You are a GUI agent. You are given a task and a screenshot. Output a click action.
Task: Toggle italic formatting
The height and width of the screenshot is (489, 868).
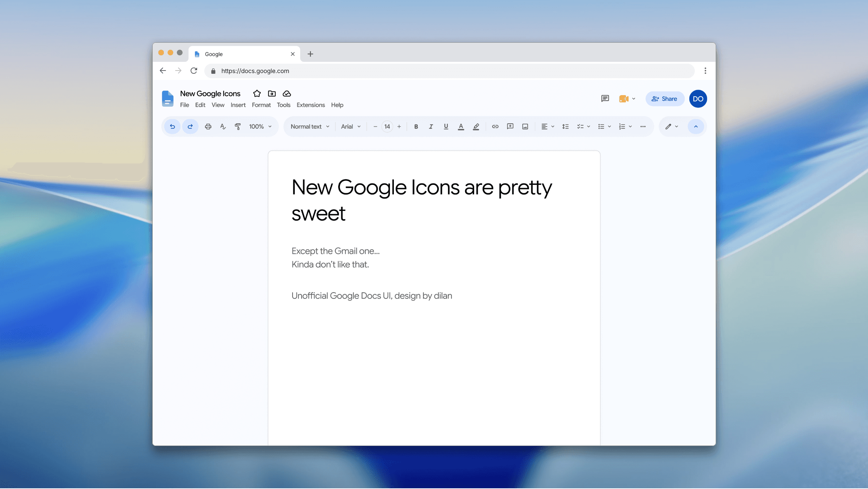point(431,127)
